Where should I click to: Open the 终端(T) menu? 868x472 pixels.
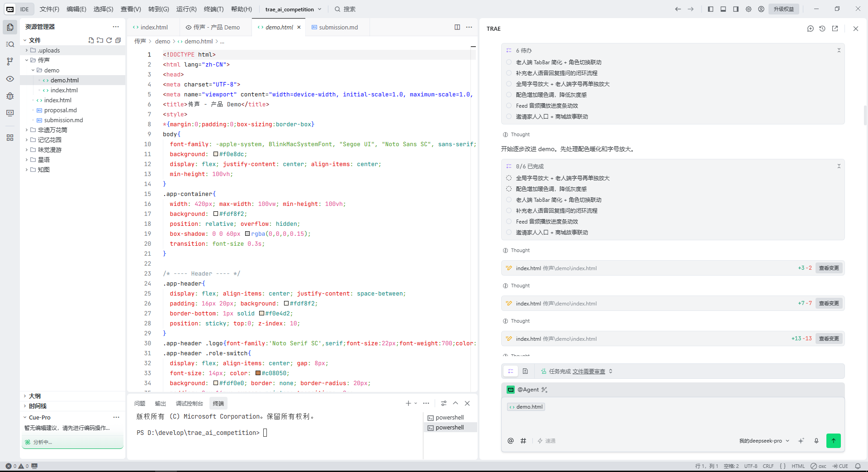pyautogui.click(x=213, y=9)
